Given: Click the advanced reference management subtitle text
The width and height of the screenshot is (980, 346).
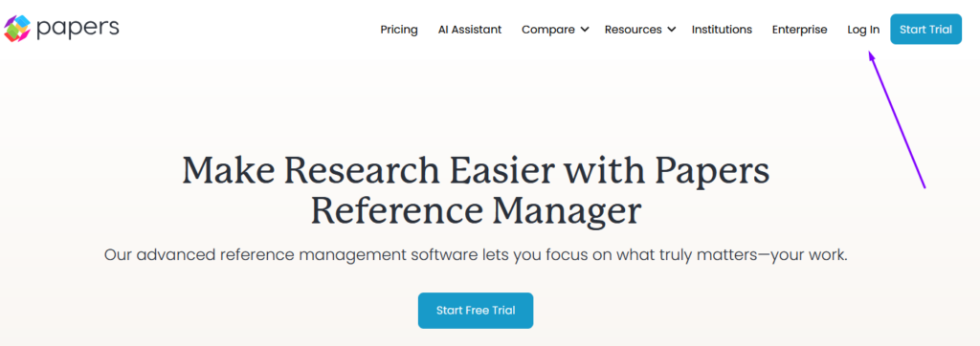Looking at the screenshot, I should pyautogui.click(x=476, y=255).
